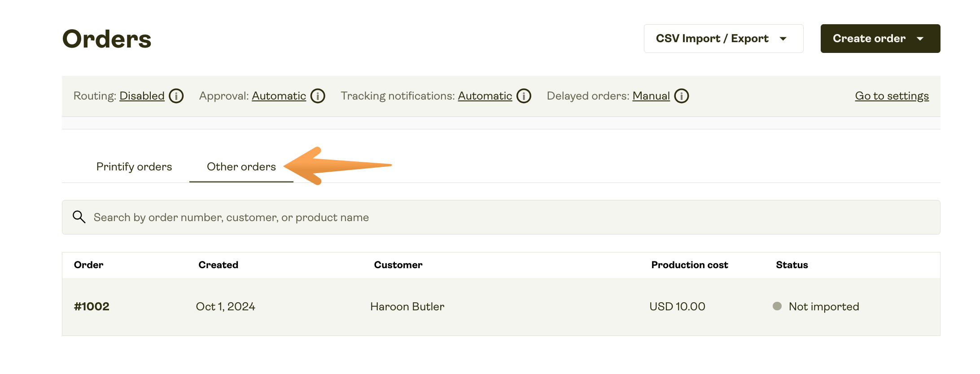The width and height of the screenshot is (980, 374).
Task: Click the Production cost column header
Action: 689,265
